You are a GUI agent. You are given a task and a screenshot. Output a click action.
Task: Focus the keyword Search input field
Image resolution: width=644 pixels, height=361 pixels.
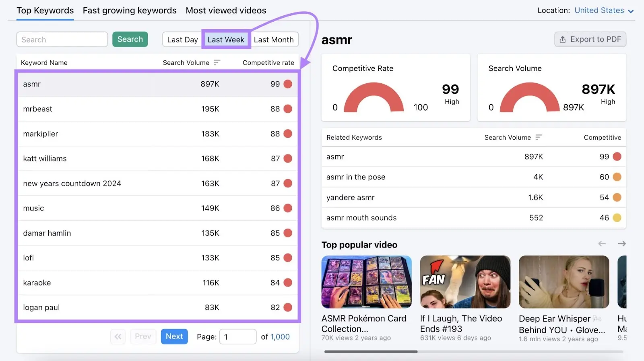[62, 39]
